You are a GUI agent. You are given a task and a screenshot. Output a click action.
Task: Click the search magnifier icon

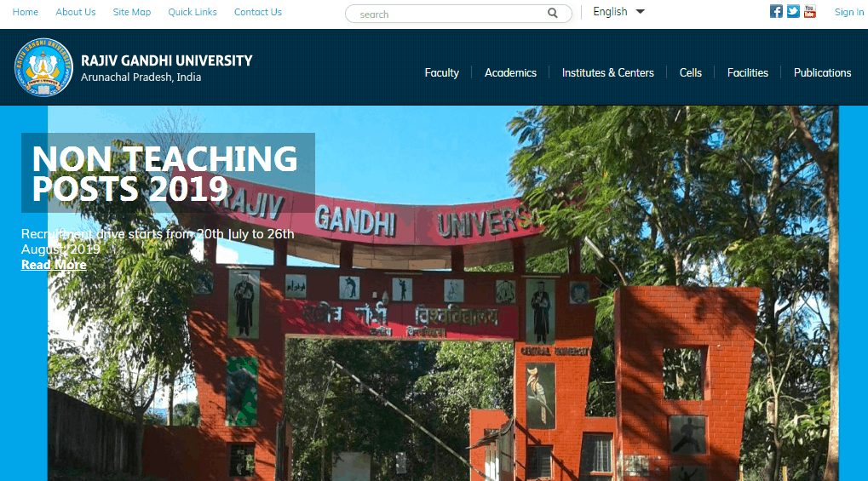[553, 14]
